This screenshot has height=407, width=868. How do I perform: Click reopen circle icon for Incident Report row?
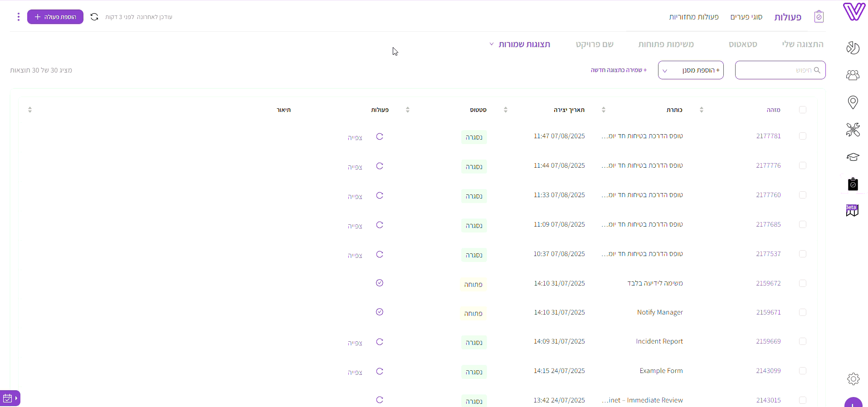(x=380, y=342)
